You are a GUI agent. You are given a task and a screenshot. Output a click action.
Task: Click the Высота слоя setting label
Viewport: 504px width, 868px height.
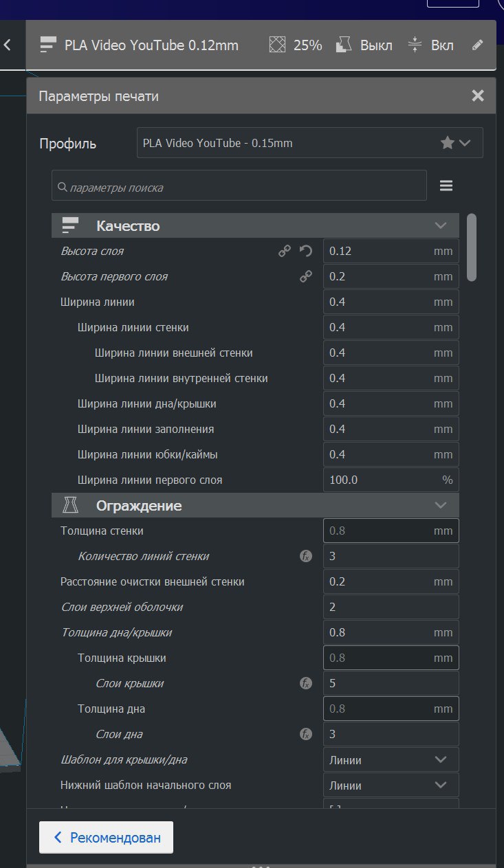coord(92,251)
